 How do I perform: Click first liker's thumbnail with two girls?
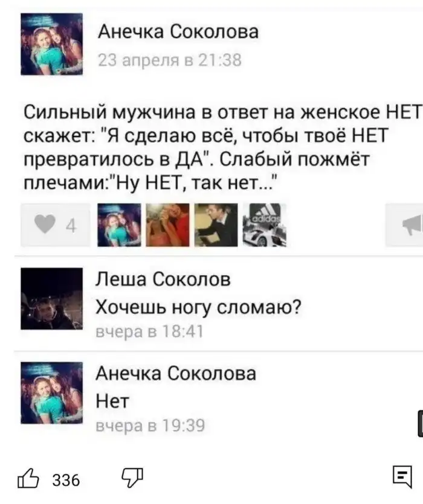[119, 225]
